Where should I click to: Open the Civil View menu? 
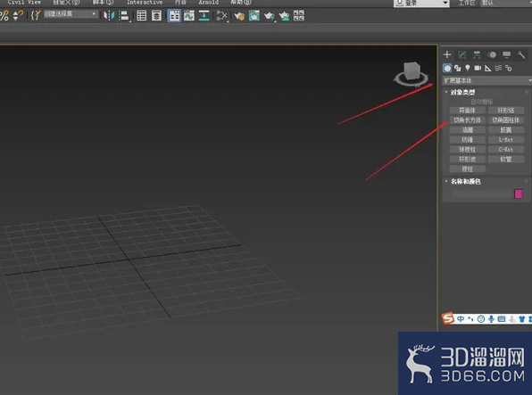[24, 2]
